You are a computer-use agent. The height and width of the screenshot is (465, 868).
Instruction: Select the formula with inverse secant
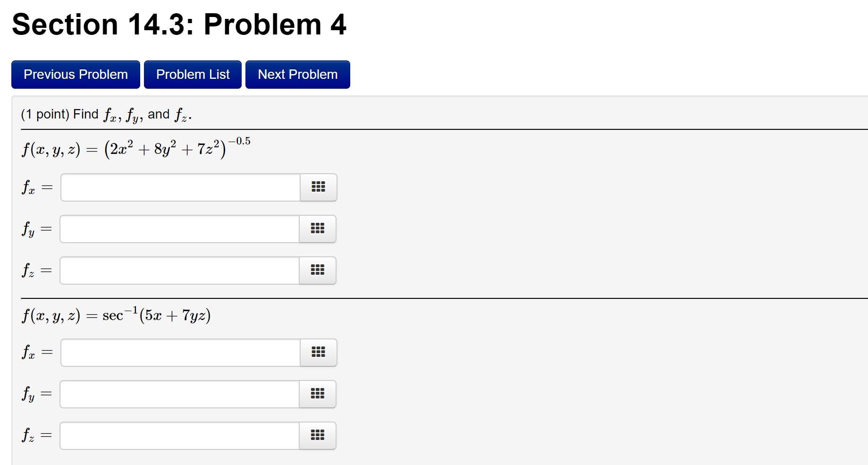(116, 315)
